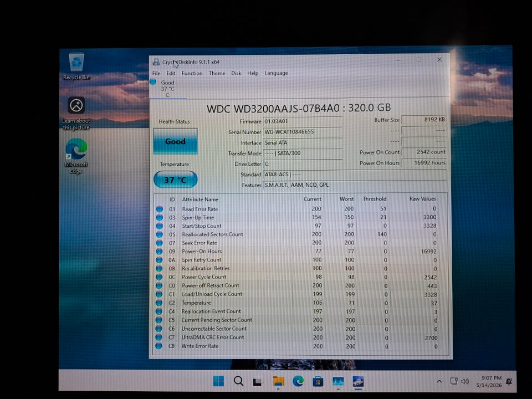The width and height of the screenshot is (532, 399).
Task: Click the Serial Number field
Action: (x=303, y=132)
